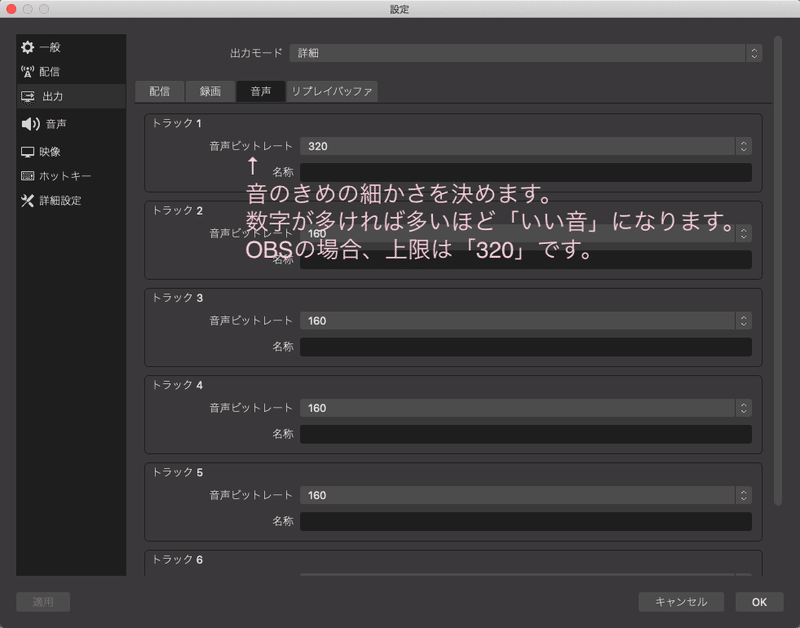Click the トラック 3 group title
This screenshot has height=628, width=800.
pos(178,297)
